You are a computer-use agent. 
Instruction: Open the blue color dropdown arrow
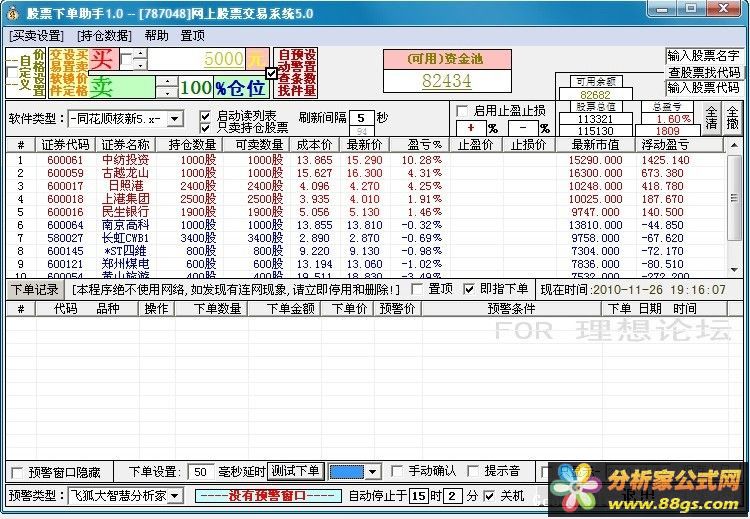pos(373,472)
